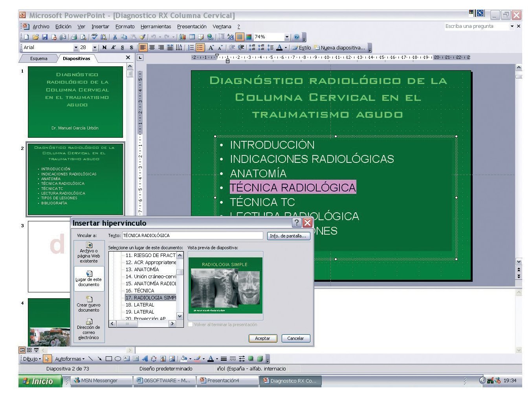Click 'Info. de pantalla...' button

[288, 236]
